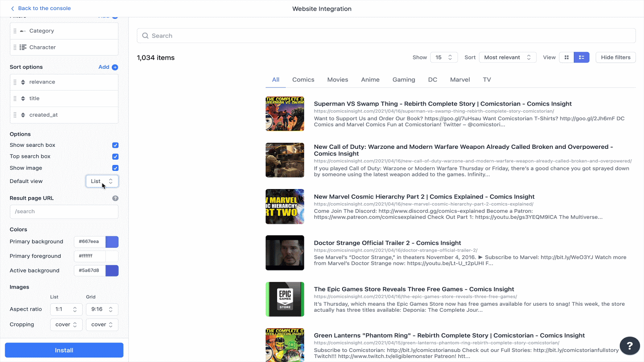Click the Epic Games Store thumbnail
This screenshot has height=362, width=644.
285,299
